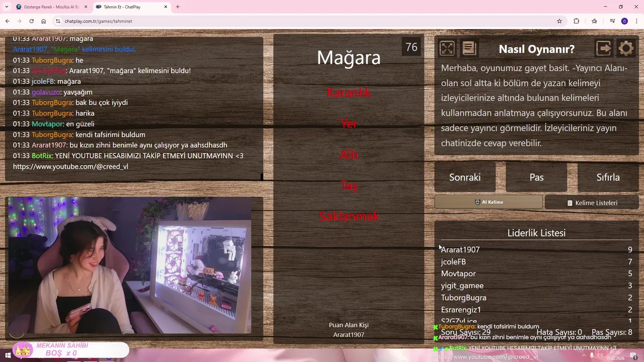
Task: Click the Hata Sayısı: 0 counter
Action: point(559,332)
